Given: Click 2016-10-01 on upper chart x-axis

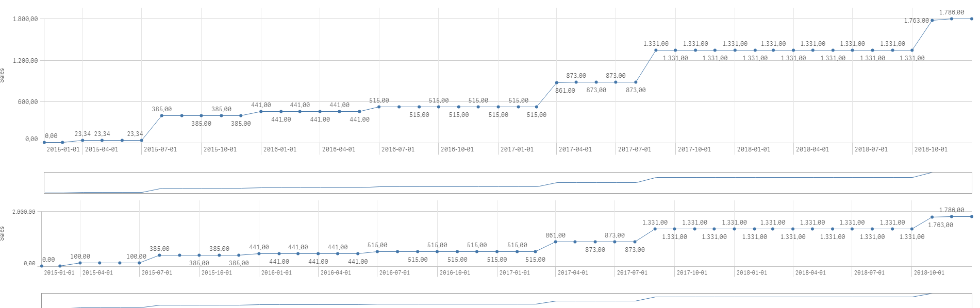Looking at the screenshot, I should (x=457, y=149).
